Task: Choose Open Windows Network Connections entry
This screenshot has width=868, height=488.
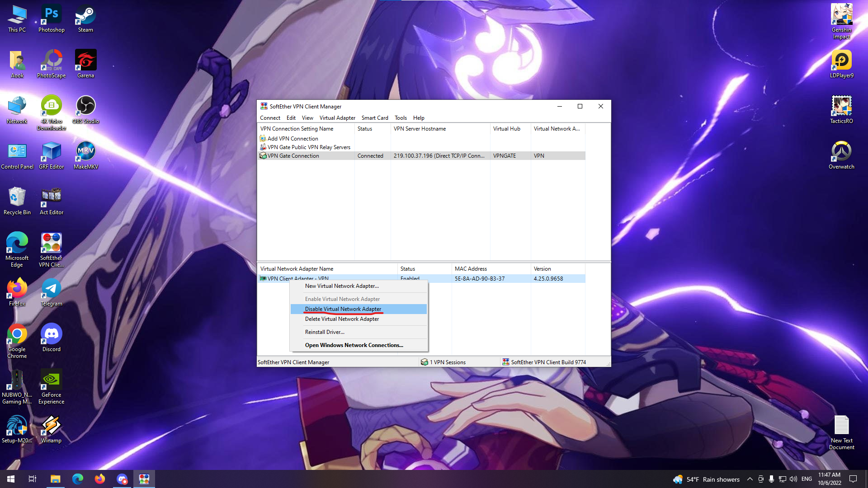Action: pos(359,345)
